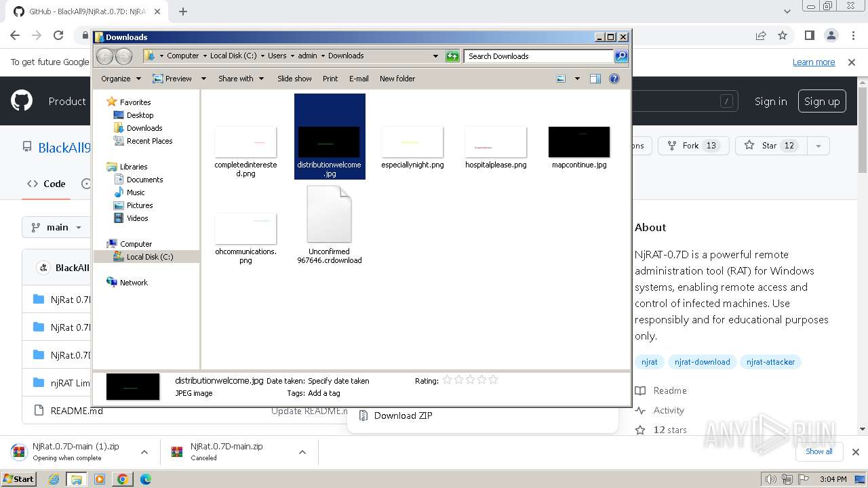The width and height of the screenshot is (868, 488).
Task: Open Internet Explorer taskbar icon
Action: (x=54, y=479)
